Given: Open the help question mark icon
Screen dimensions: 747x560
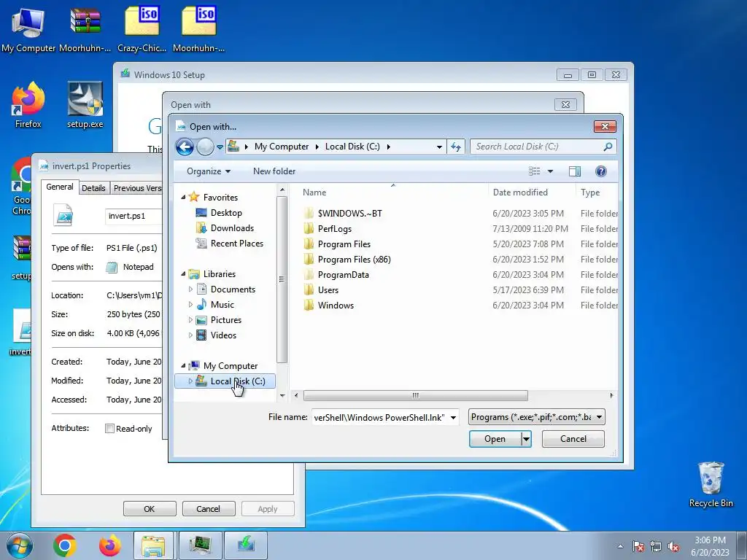Looking at the screenshot, I should coord(601,171).
